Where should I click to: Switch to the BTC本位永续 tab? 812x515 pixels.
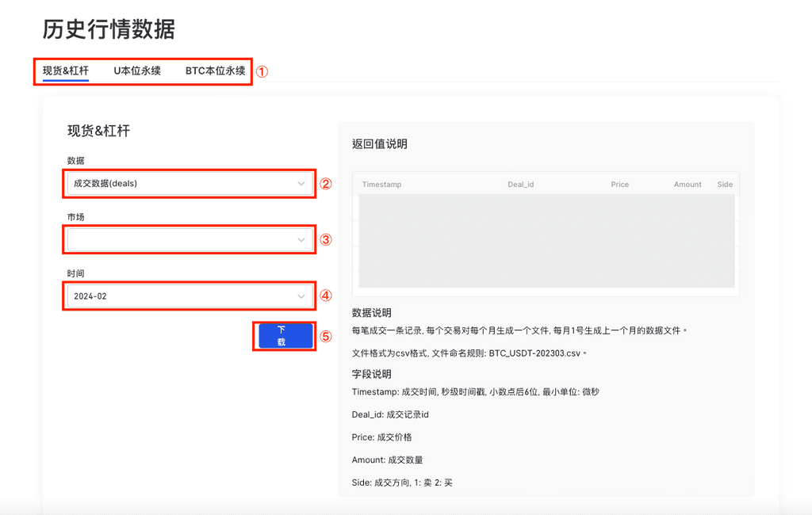pyautogui.click(x=215, y=71)
